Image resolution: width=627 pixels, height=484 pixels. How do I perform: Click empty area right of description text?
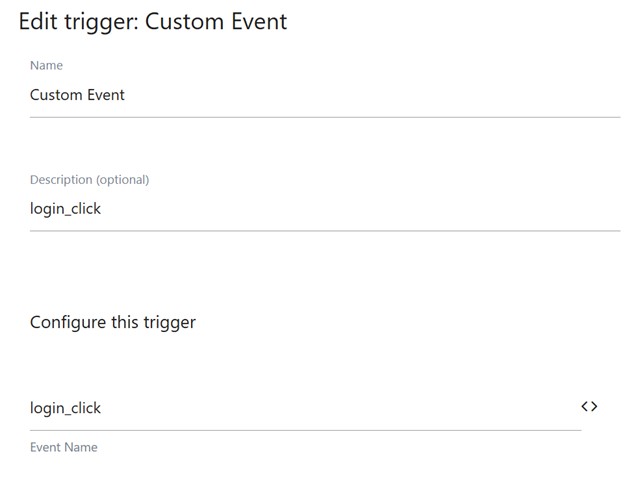pos(400,210)
